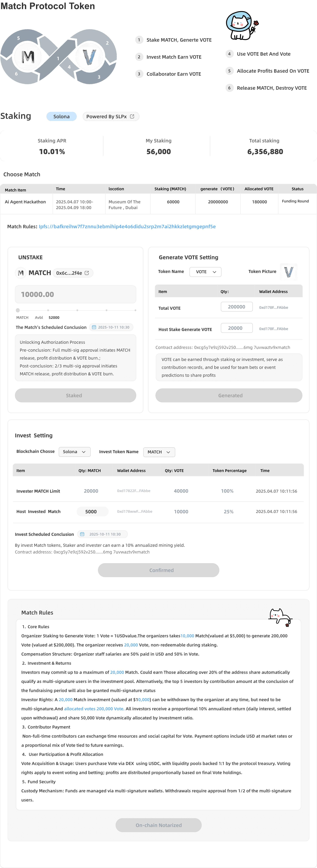Click the calendar icon for Match's Scheduled Conclusion
The height and width of the screenshot is (868, 317).
tap(94, 327)
